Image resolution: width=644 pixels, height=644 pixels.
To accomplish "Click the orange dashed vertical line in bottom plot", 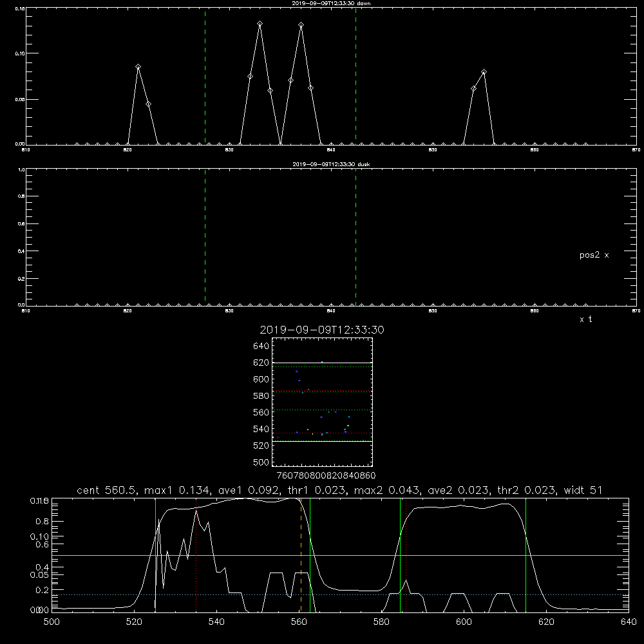I will click(301, 555).
